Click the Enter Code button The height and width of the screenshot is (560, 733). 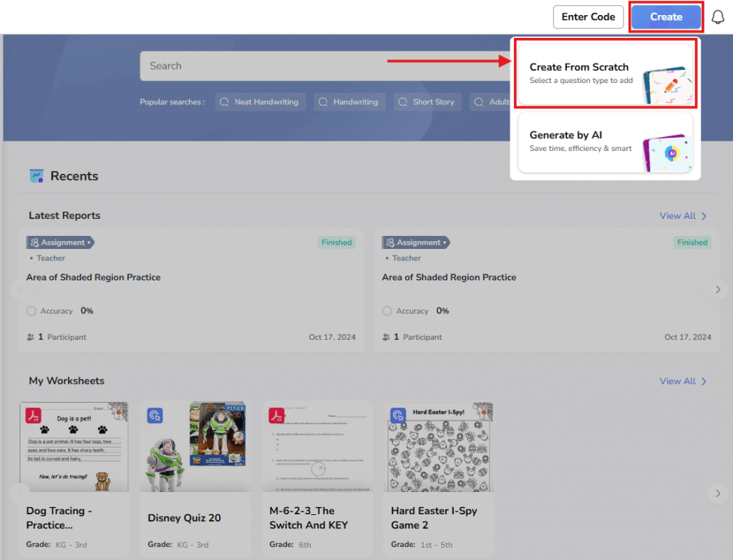pos(588,17)
